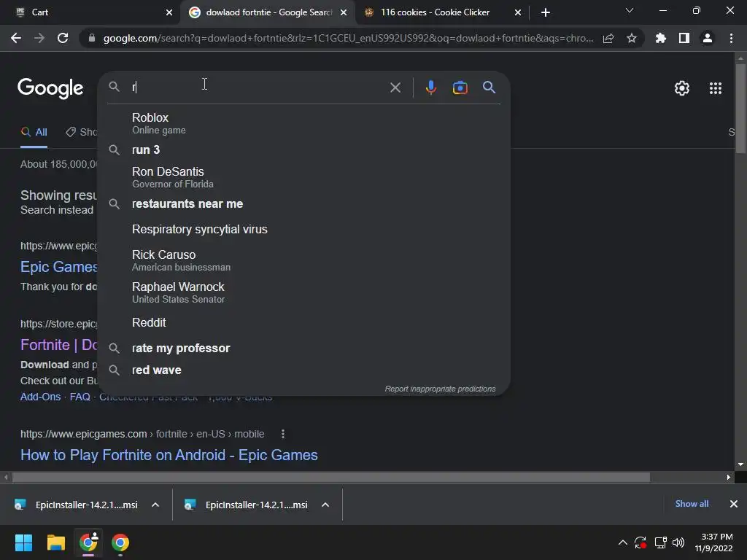Screen dimensions: 747x560
Task: Open File Explorer from taskbar
Action: pos(55,542)
